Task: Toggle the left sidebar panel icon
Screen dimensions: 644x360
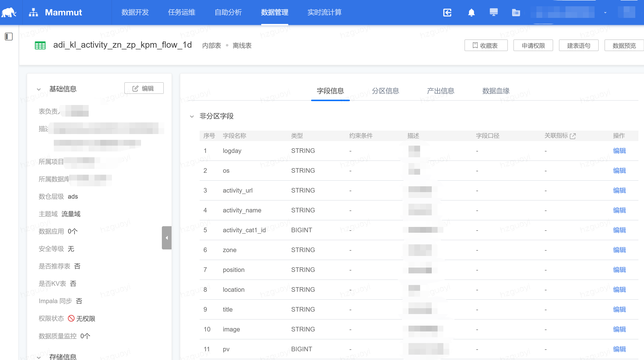Action: point(9,37)
